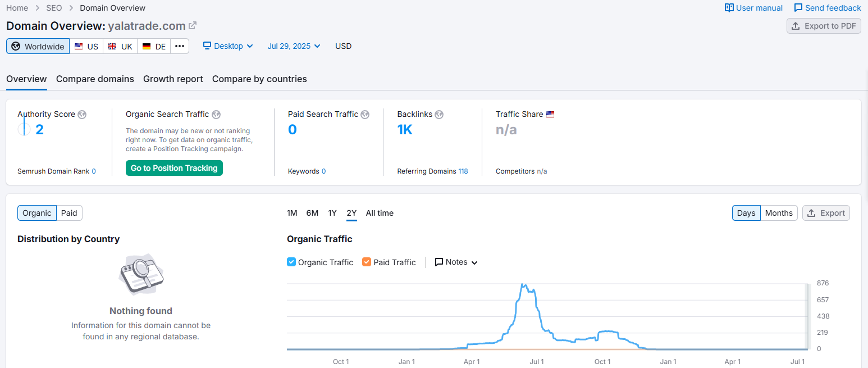Open the Overview tab
The height and width of the screenshot is (368, 868).
(x=26, y=79)
